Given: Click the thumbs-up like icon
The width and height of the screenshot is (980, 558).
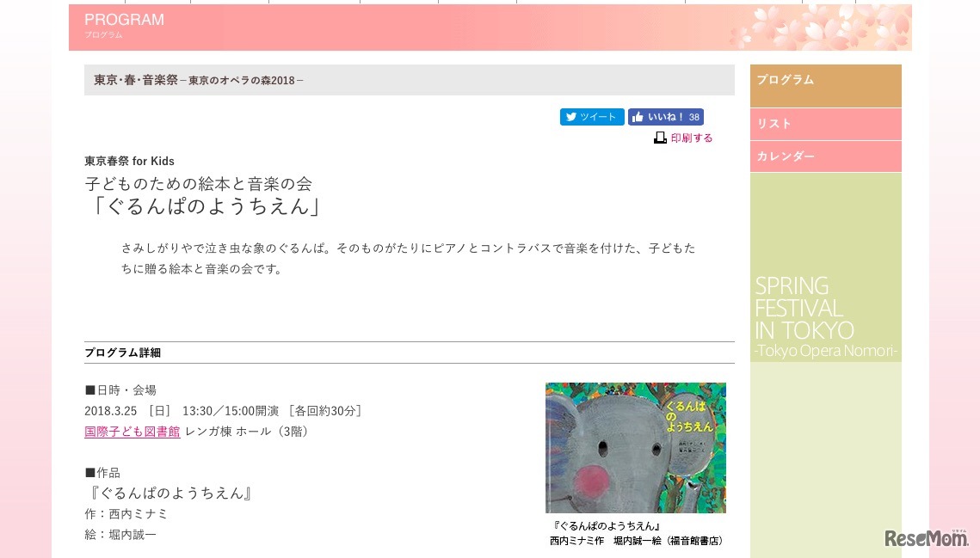Looking at the screenshot, I should 638,117.
